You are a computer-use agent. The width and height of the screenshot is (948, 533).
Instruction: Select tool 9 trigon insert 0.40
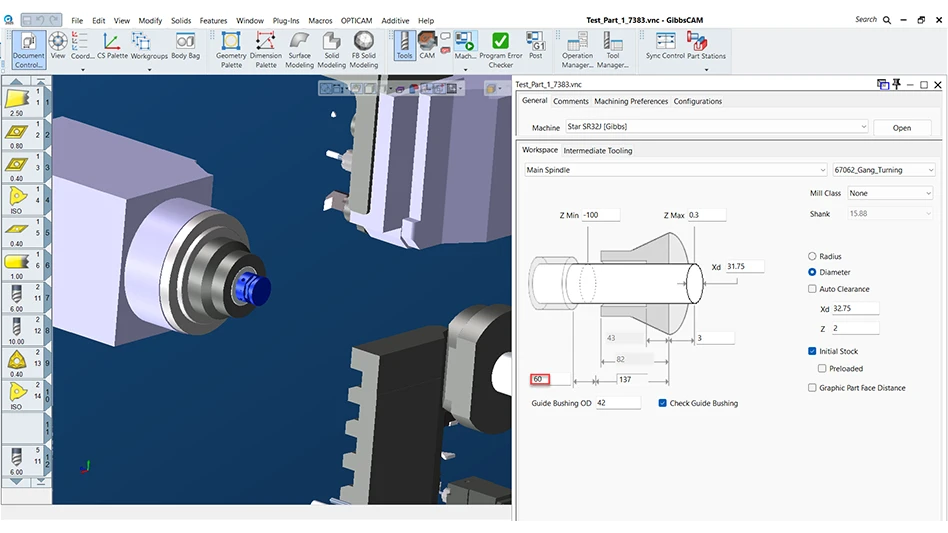[17, 363]
